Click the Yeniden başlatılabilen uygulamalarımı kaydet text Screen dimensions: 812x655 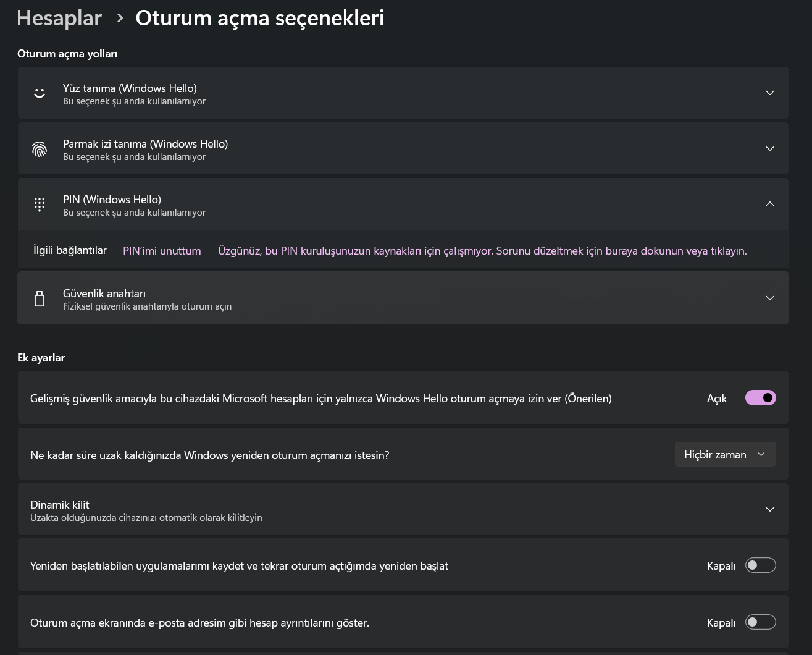pyautogui.click(x=240, y=566)
